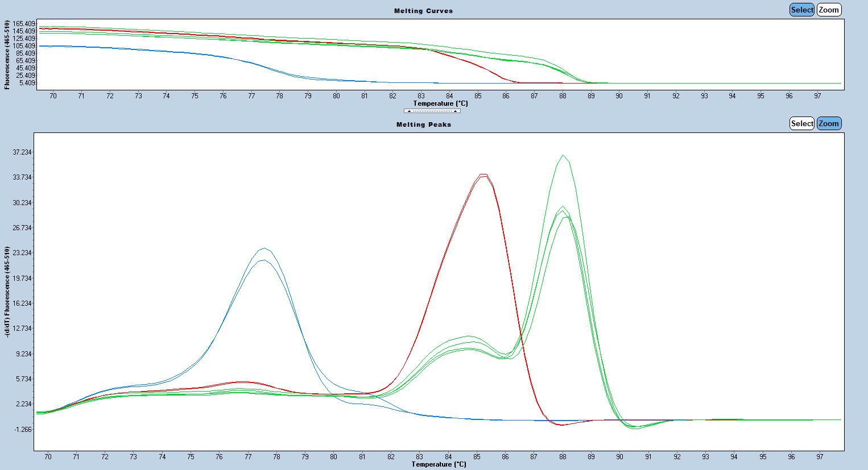Click the red curve's dip below baseline

click(562, 425)
